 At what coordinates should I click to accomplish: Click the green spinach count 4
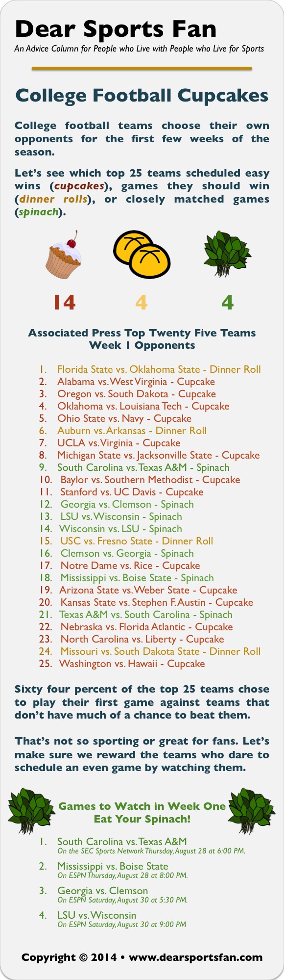pos(227,302)
